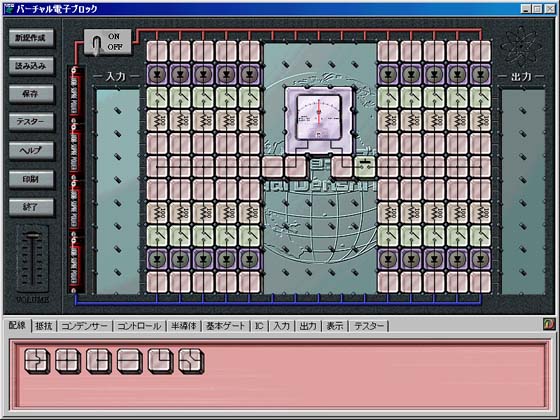Click the 終了 button to quit
Image resolution: width=560 pixels, height=420 pixels.
pyautogui.click(x=31, y=207)
